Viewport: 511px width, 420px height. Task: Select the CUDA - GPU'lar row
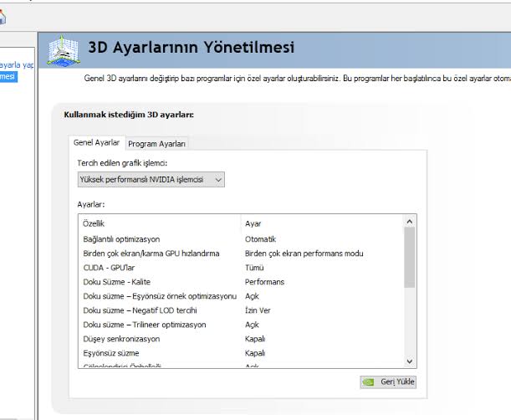(x=243, y=268)
